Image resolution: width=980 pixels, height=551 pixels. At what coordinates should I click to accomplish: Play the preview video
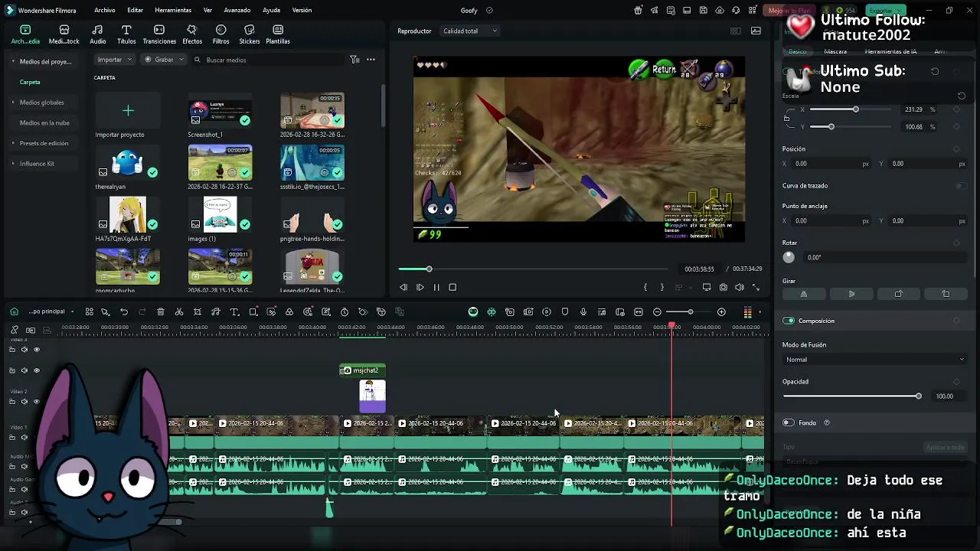click(420, 288)
